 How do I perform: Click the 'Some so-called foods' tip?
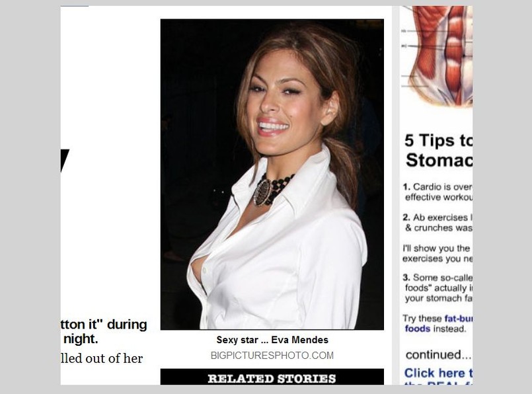tap(438, 288)
